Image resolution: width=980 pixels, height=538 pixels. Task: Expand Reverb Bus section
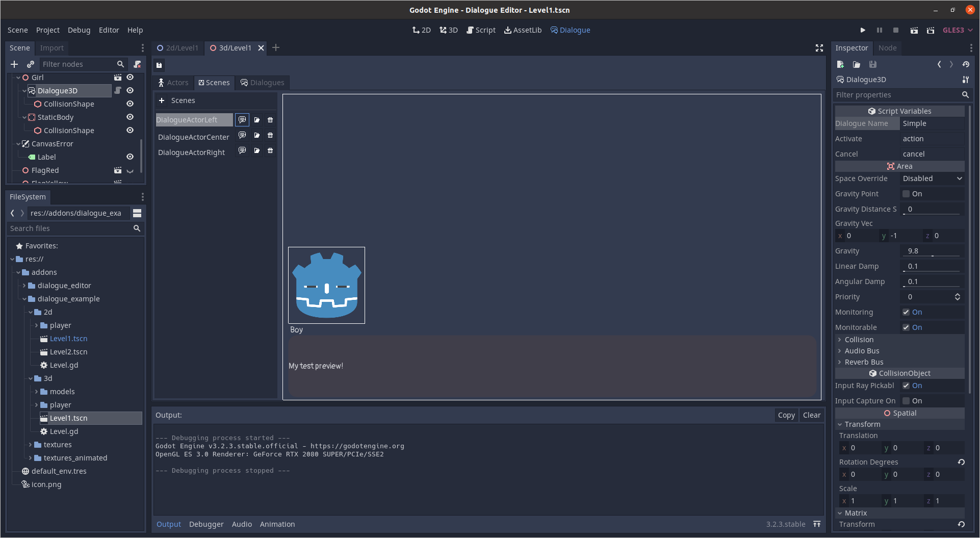(899, 362)
